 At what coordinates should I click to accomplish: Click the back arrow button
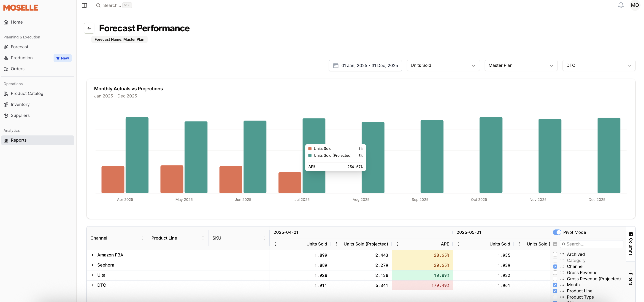[89, 28]
